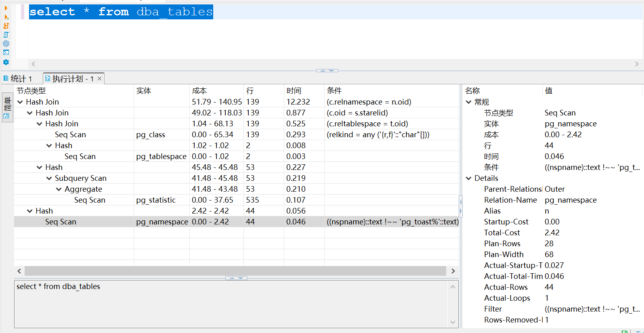644x333 pixels.
Task: Select the Relation-Name property row
Action: coord(552,200)
